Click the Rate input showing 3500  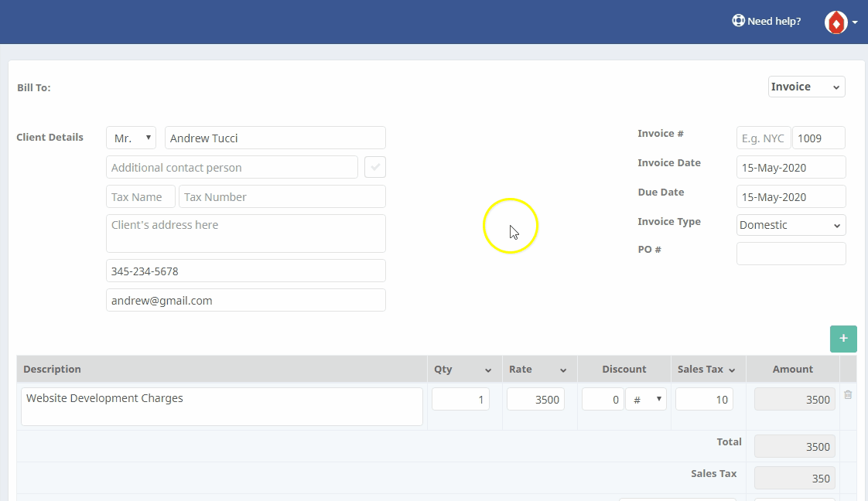[x=535, y=399]
